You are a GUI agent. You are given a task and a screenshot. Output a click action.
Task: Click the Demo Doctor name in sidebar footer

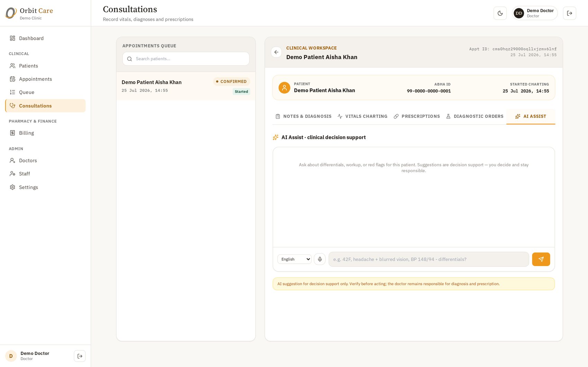point(35,353)
